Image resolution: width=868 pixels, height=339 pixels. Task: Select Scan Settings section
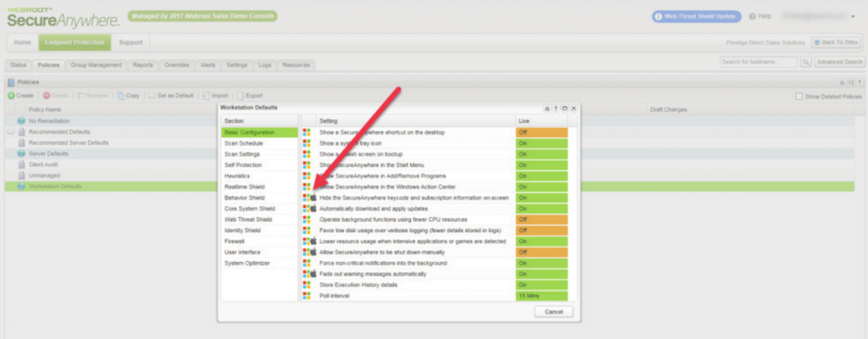tap(259, 154)
